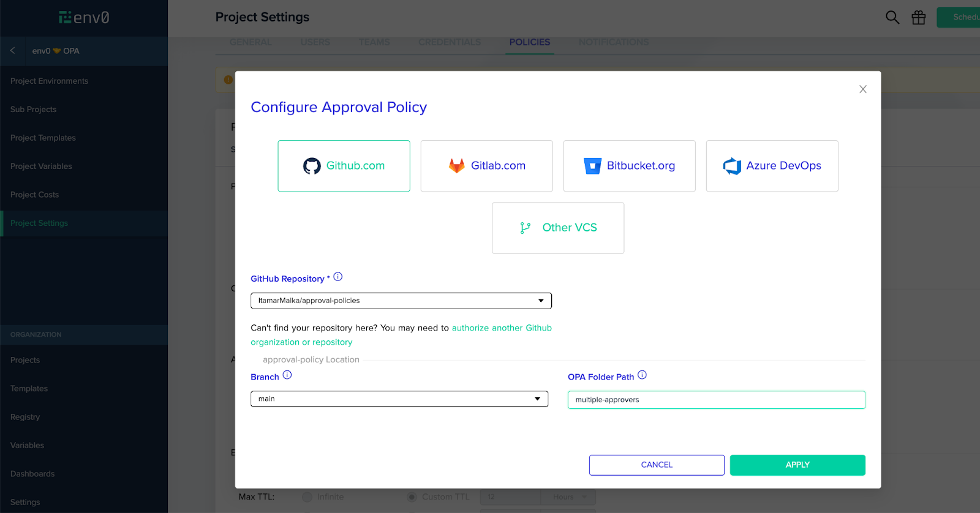Open the Hours unit dropdown
Viewport: 980px width, 513px height.
point(568,497)
